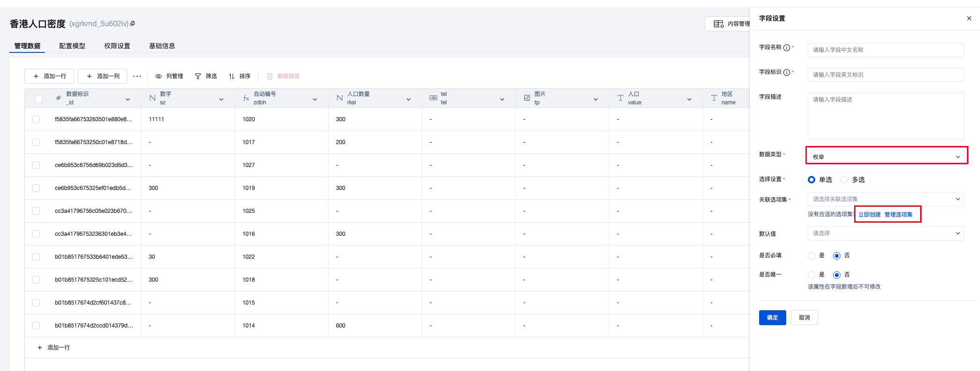
Task: Expand the 人口数量 column header chevron
Action: (409, 99)
